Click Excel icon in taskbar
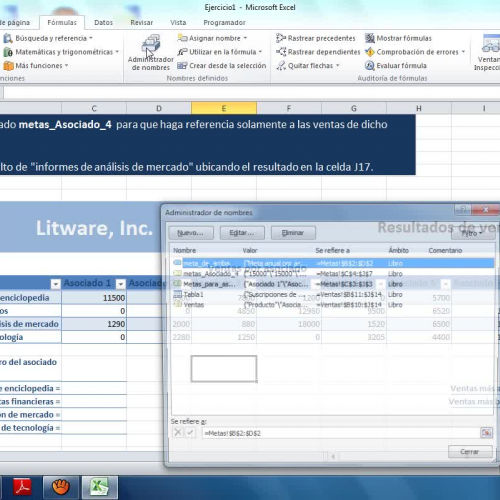 (100, 487)
